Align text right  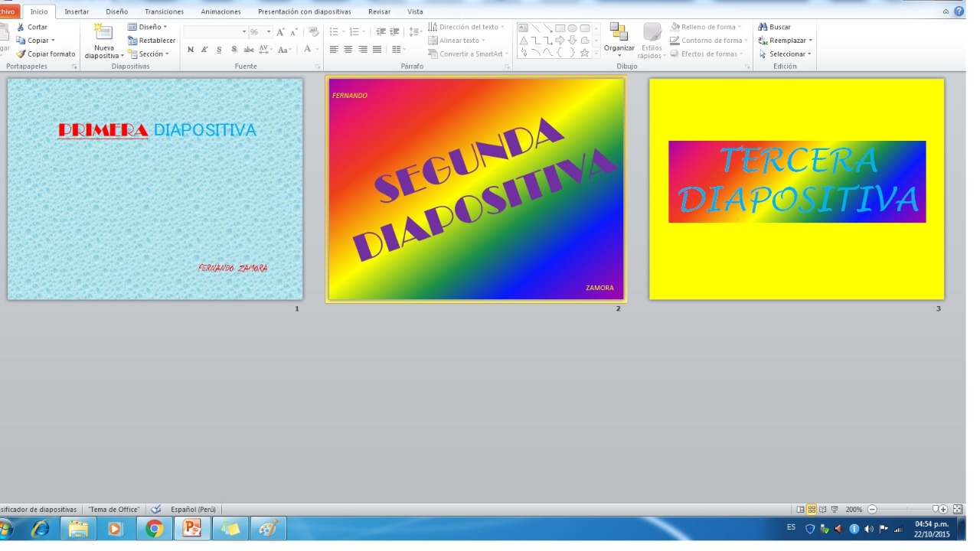point(363,50)
